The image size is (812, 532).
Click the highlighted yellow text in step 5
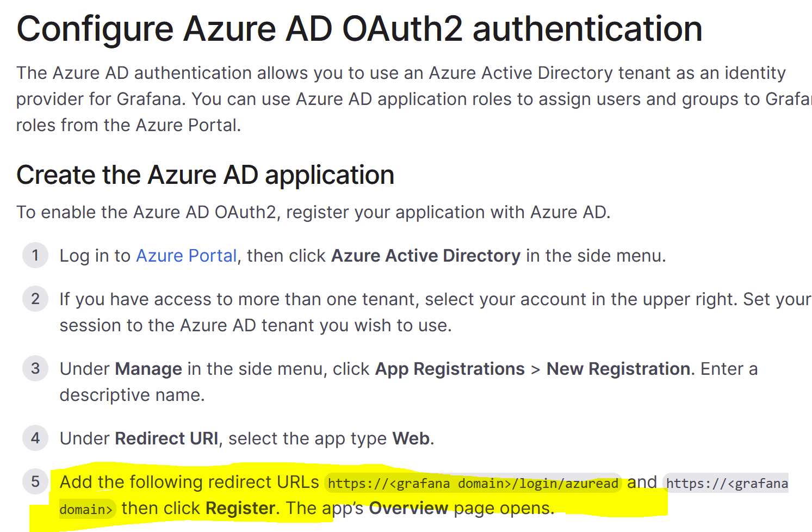[189, 481]
